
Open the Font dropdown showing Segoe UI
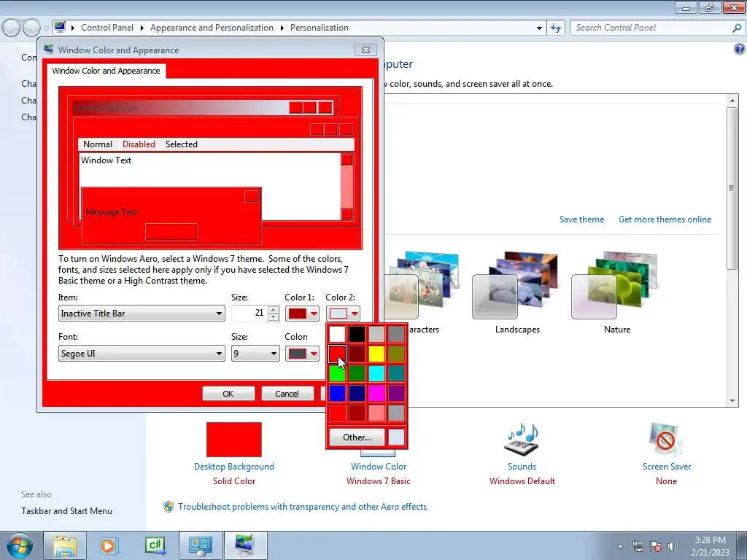tap(142, 354)
